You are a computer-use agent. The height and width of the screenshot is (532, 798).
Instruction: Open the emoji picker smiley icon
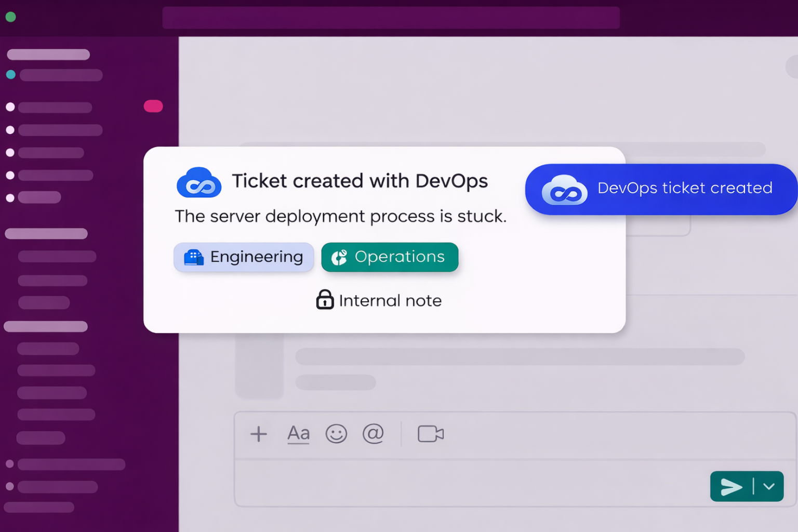[x=336, y=434]
